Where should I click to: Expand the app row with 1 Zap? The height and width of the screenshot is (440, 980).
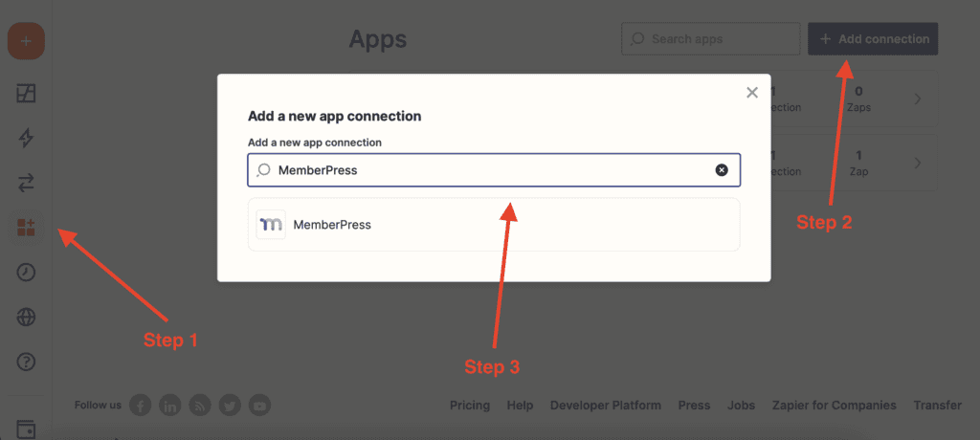click(x=918, y=164)
